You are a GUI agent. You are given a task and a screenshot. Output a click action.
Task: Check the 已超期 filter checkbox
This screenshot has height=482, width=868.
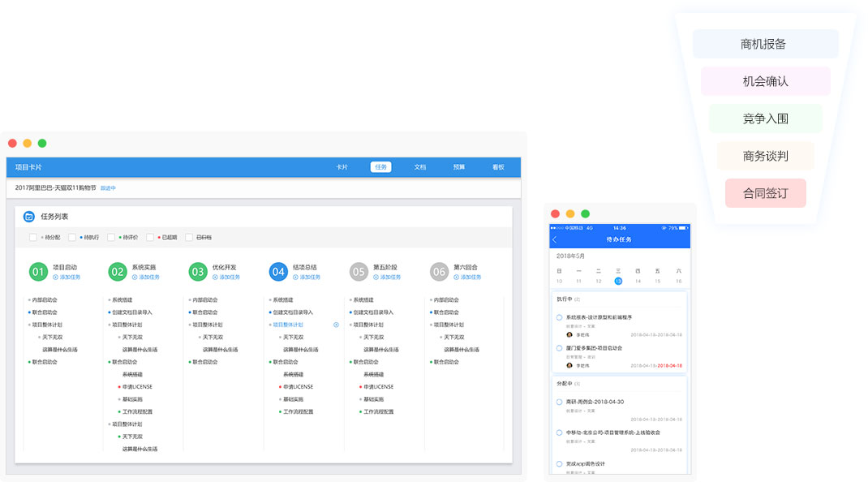pyautogui.click(x=150, y=238)
